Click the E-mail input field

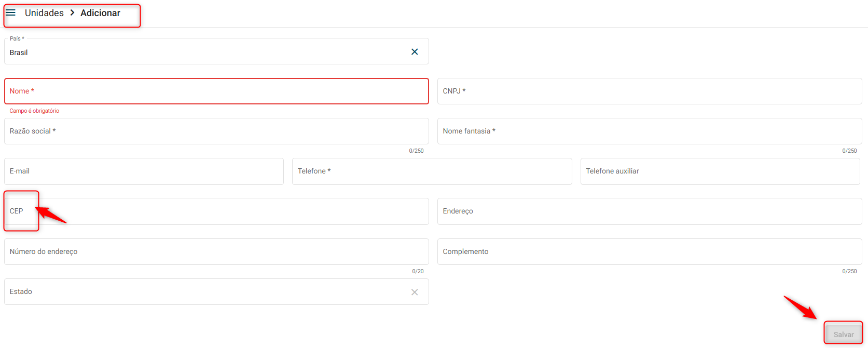144,171
